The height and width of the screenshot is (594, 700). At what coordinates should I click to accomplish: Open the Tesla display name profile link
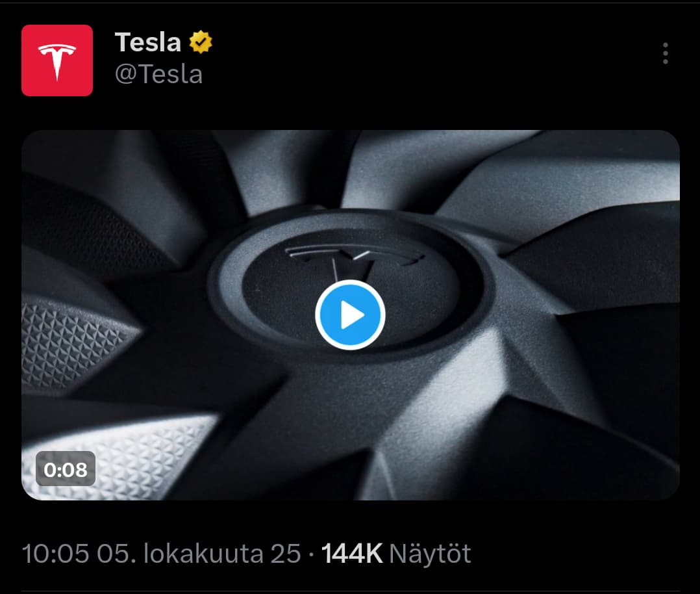coord(148,42)
